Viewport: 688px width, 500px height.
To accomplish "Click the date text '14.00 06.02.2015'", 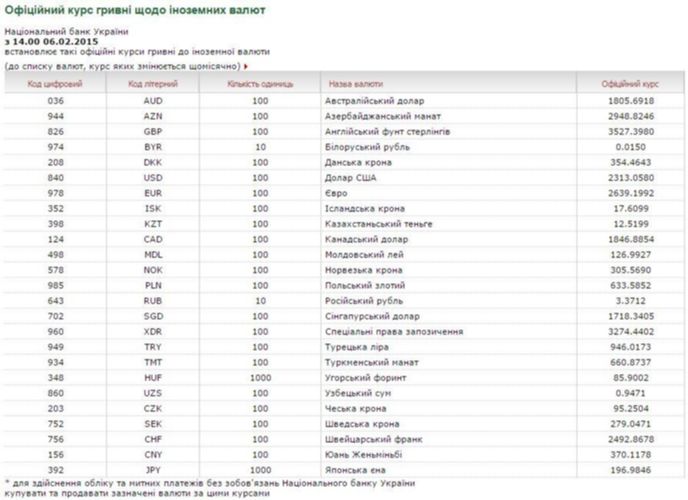I will [55, 42].
